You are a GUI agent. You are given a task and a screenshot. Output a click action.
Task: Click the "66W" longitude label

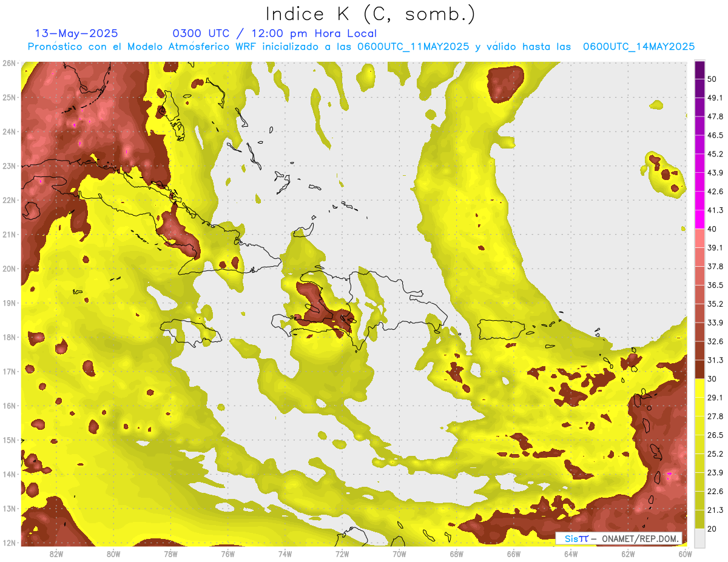pyautogui.click(x=513, y=554)
